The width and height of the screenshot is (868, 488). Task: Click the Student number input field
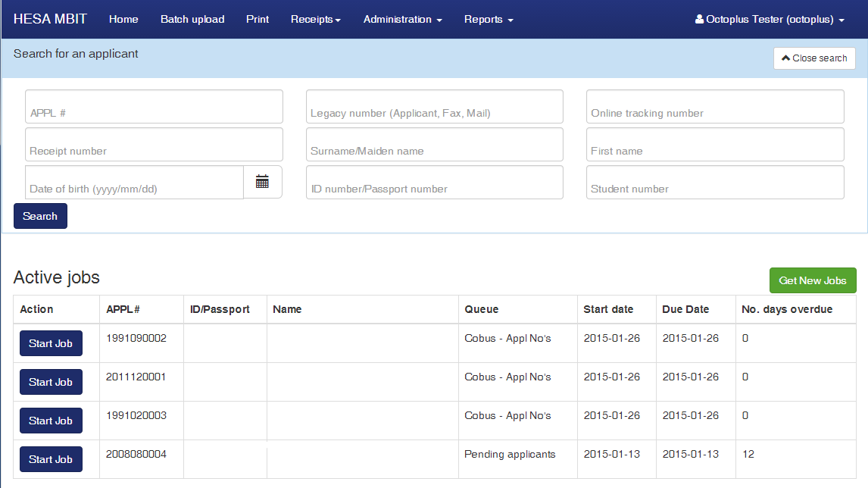[714, 182]
